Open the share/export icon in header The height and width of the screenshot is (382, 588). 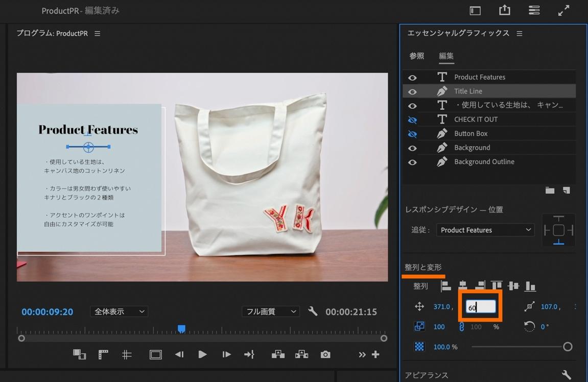(504, 11)
